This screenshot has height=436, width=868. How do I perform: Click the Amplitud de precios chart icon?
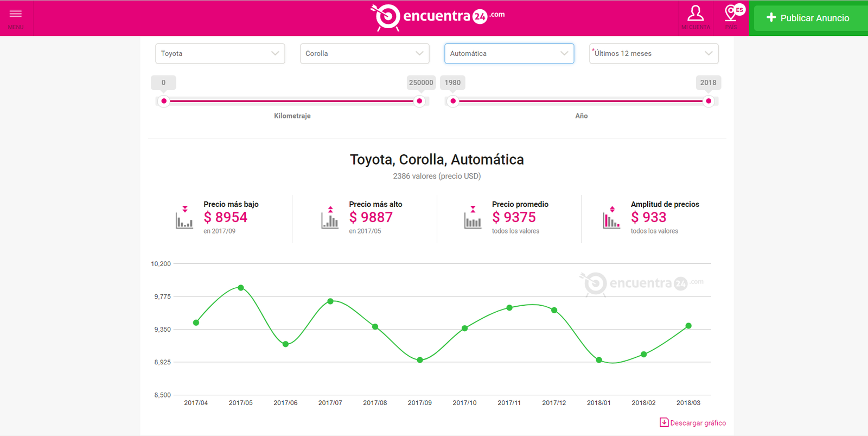point(612,217)
